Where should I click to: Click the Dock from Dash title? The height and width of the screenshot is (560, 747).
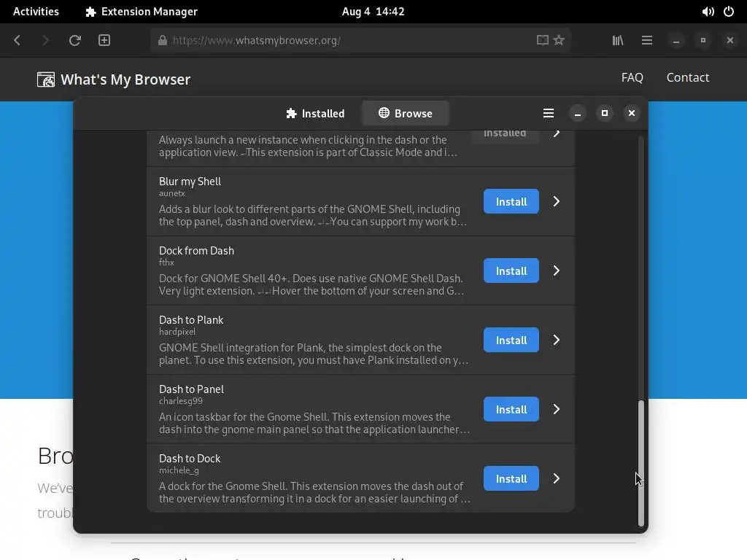point(196,251)
